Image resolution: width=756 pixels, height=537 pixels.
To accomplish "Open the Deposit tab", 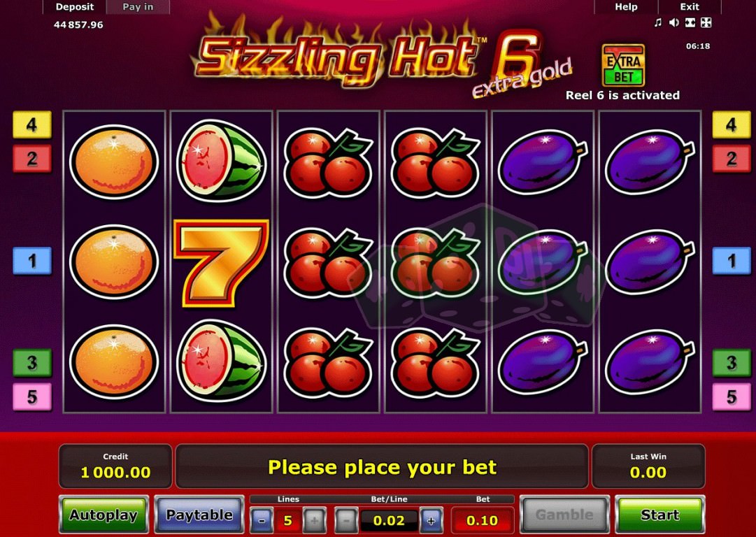I will pos(74,7).
